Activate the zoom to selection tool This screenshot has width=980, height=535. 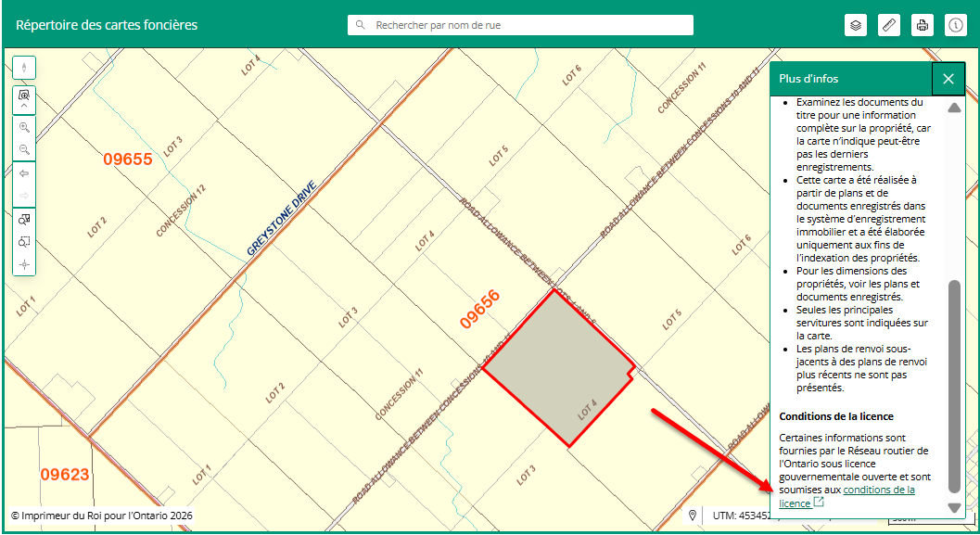pyautogui.click(x=24, y=220)
